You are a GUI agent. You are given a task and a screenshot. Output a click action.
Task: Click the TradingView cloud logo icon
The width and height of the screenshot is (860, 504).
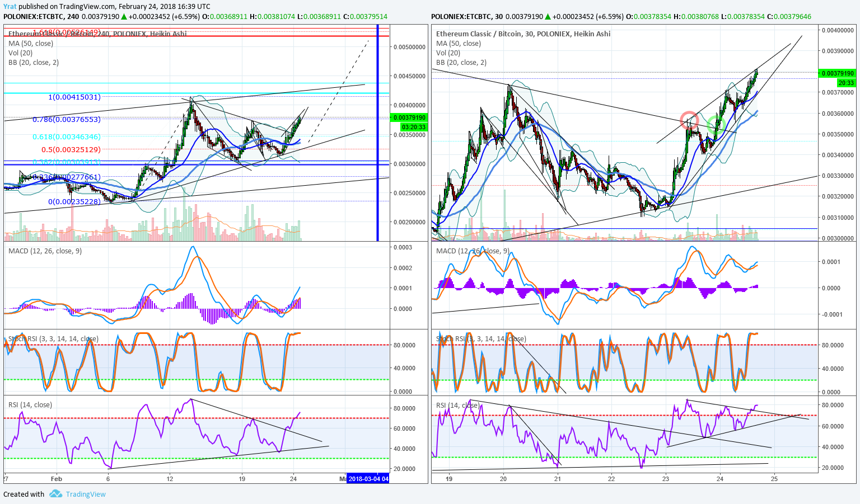(x=55, y=494)
